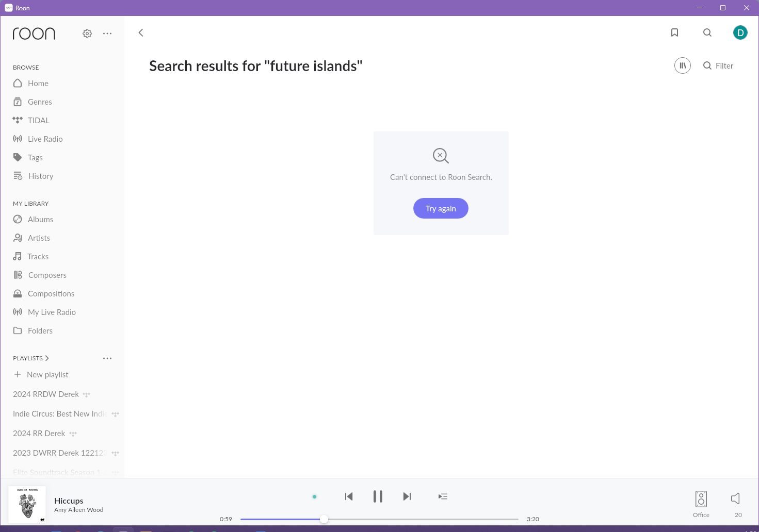
Task: Click the Can't connect search icon
Action: [x=441, y=155]
